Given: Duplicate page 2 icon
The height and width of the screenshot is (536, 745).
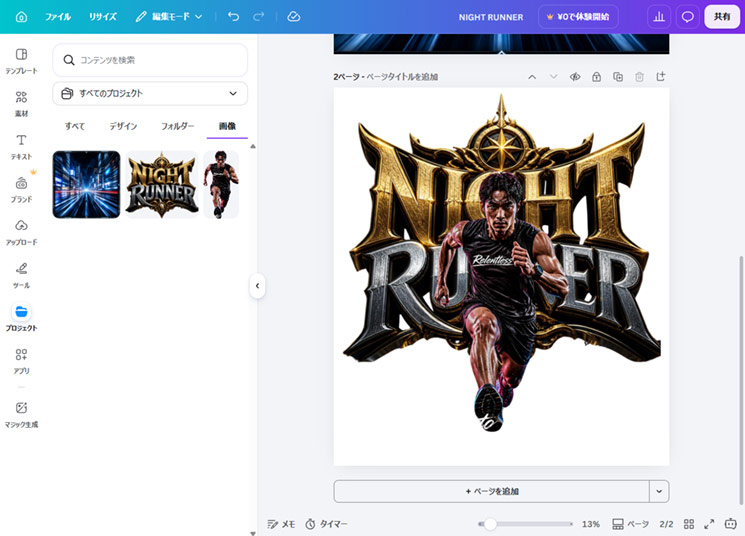Looking at the screenshot, I should click(618, 77).
